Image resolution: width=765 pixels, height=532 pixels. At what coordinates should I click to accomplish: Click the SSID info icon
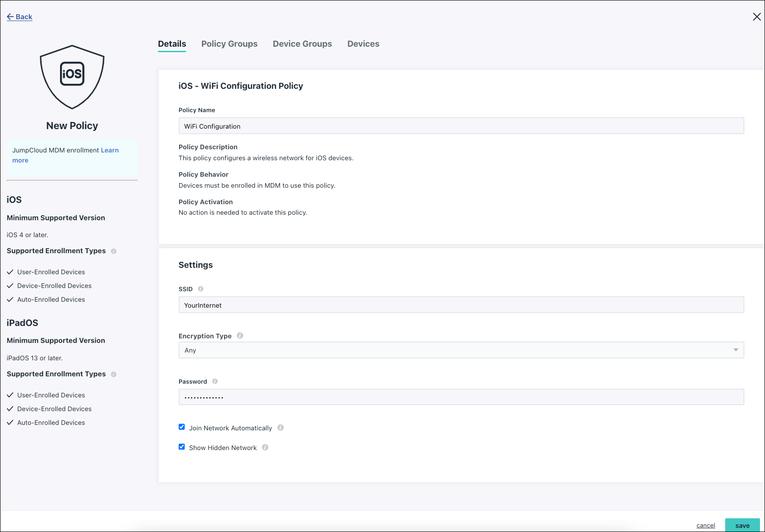(201, 289)
